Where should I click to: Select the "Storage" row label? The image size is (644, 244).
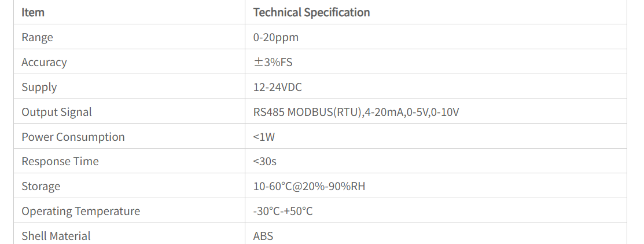41,186
